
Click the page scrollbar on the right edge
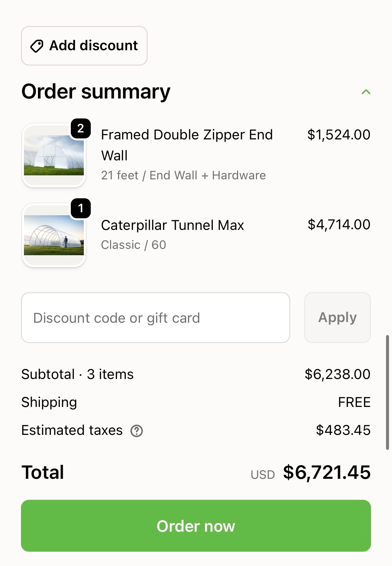click(x=387, y=393)
